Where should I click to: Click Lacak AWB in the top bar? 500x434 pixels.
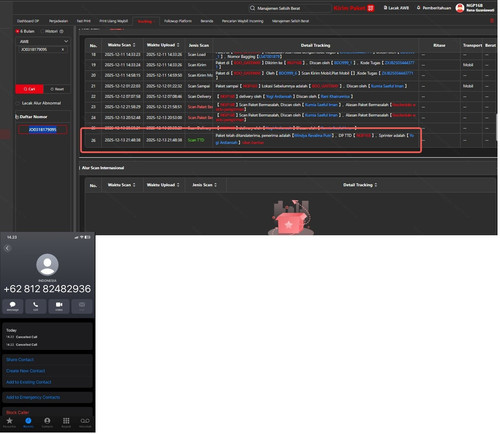(x=396, y=8)
